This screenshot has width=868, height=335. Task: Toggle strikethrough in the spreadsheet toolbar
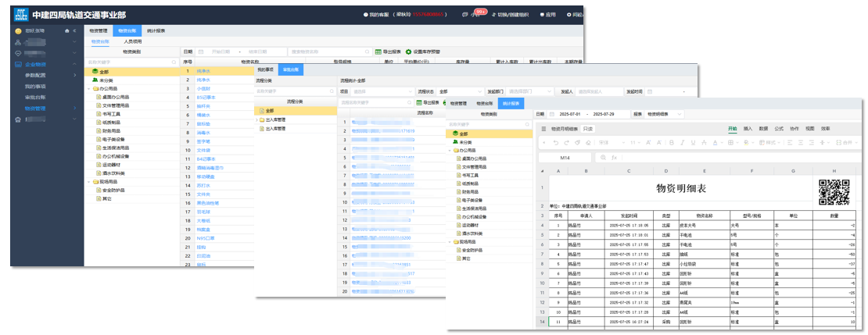click(704, 143)
